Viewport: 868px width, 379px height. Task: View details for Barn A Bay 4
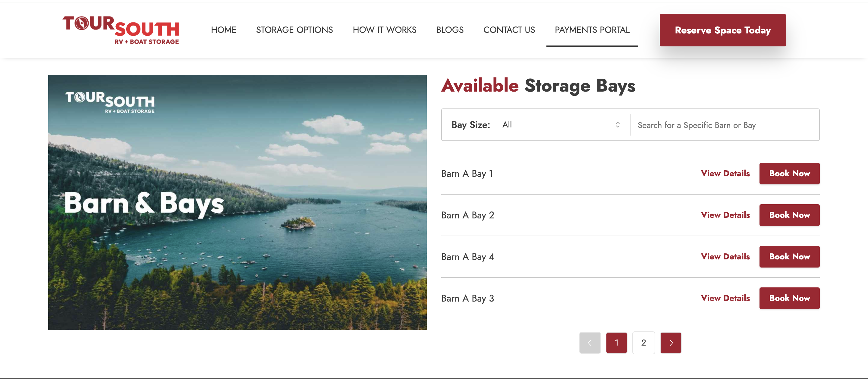click(x=725, y=257)
